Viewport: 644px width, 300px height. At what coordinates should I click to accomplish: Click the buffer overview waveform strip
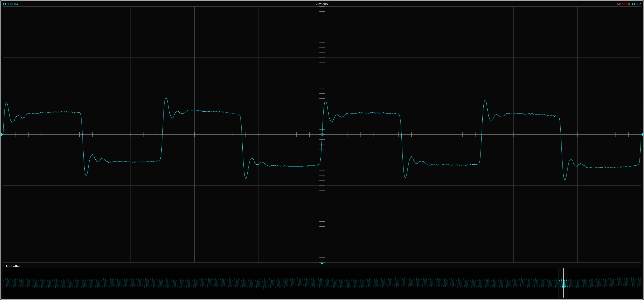[322, 283]
